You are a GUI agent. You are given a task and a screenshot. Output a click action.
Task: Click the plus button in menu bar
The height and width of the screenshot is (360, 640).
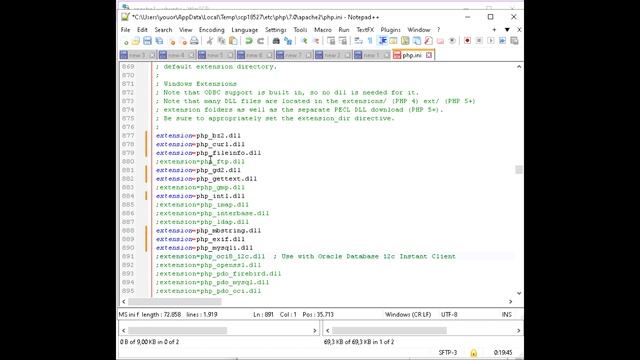coord(494,30)
